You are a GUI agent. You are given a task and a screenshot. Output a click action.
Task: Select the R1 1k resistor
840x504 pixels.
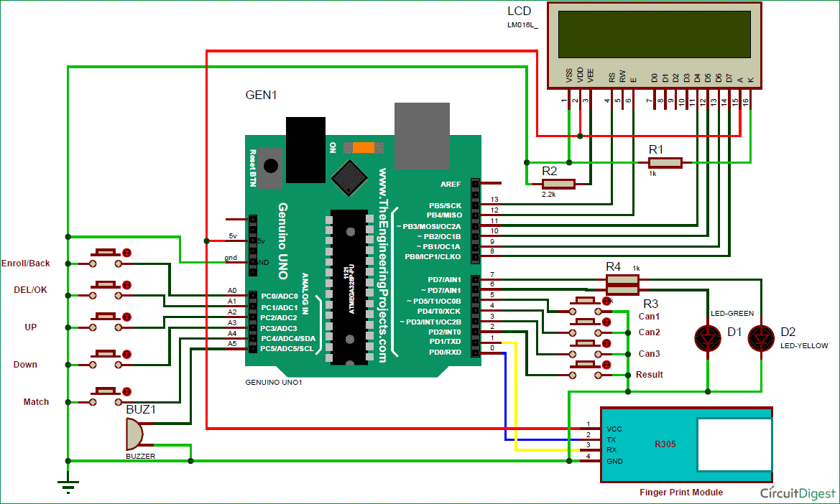[665, 163]
